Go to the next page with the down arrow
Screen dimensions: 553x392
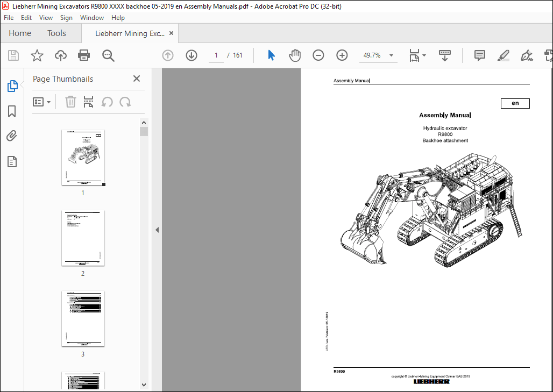(x=192, y=55)
